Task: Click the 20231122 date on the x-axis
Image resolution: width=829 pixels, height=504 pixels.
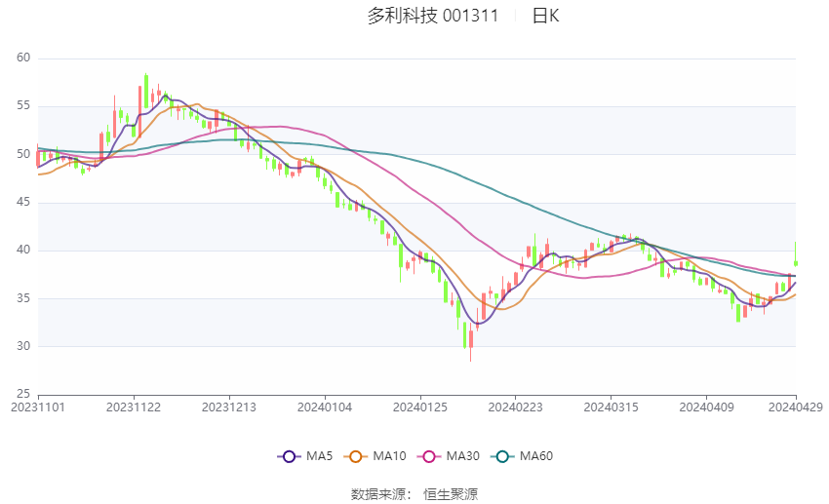Action: [134, 407]
